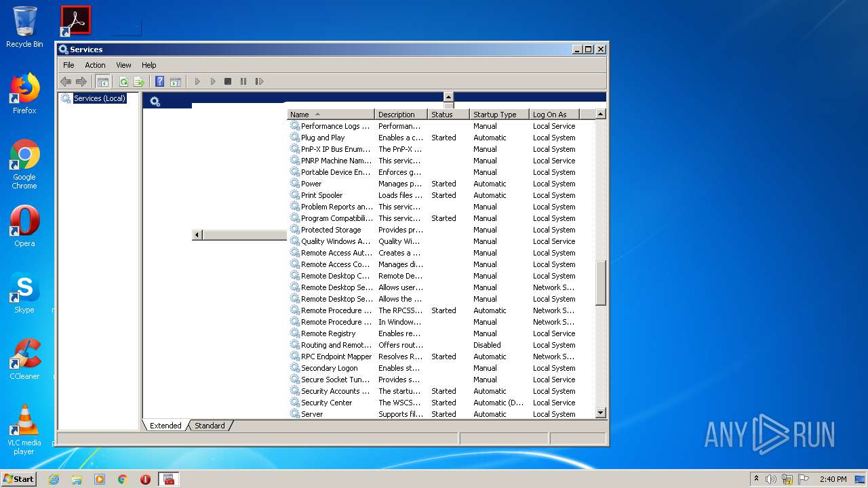
Task: Click the Pause Service toolbar icon
Action: (x=243, y=81)
